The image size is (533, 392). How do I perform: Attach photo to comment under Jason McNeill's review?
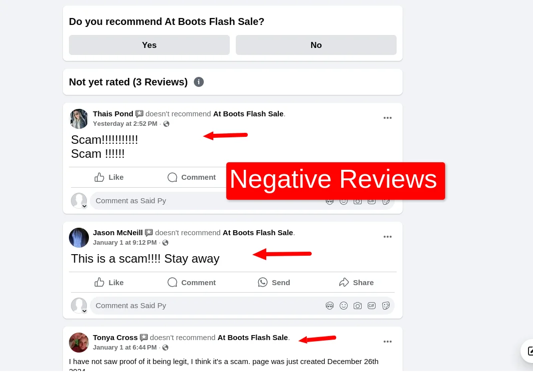click(358, 306)
